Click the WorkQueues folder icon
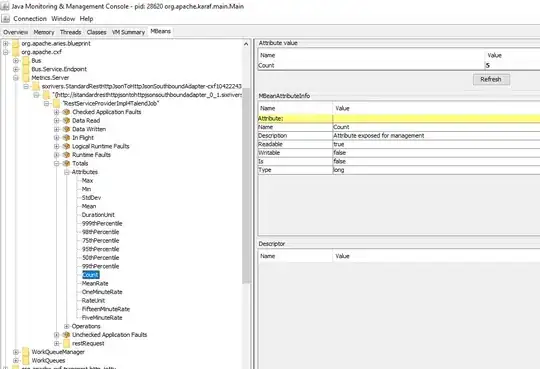 click(26, 360)
